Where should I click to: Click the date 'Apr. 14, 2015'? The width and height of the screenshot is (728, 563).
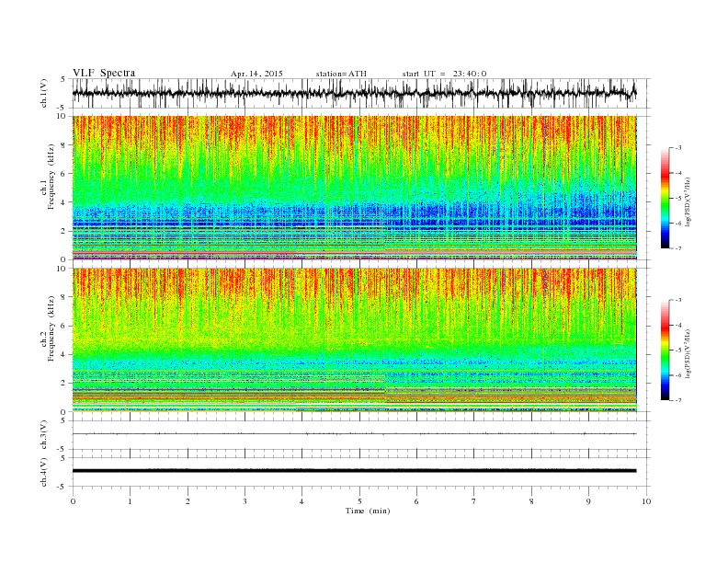pos(256,74)
